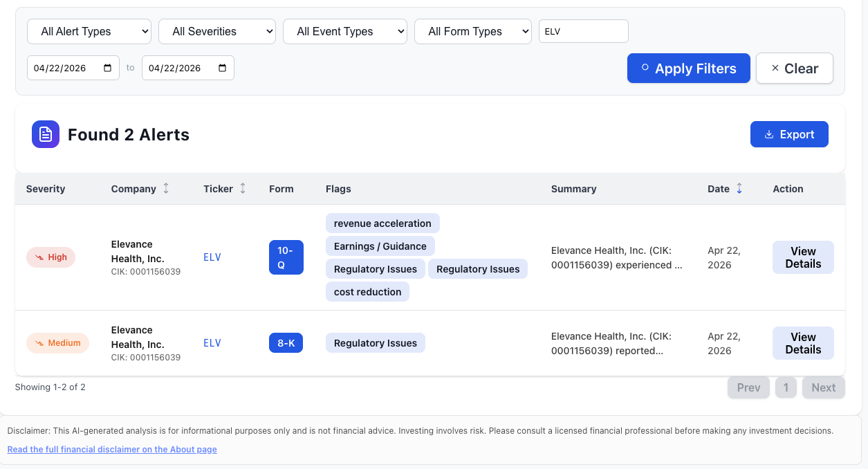Click the document icon beside Found 2 Alerts
The image size is (868, 469).
(x=45, y=134)
